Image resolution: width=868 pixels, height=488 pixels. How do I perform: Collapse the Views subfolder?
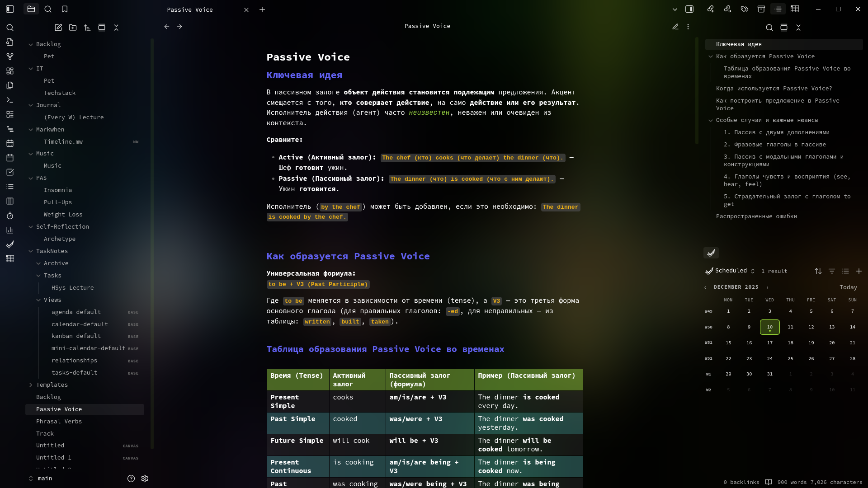coord(38,300)
